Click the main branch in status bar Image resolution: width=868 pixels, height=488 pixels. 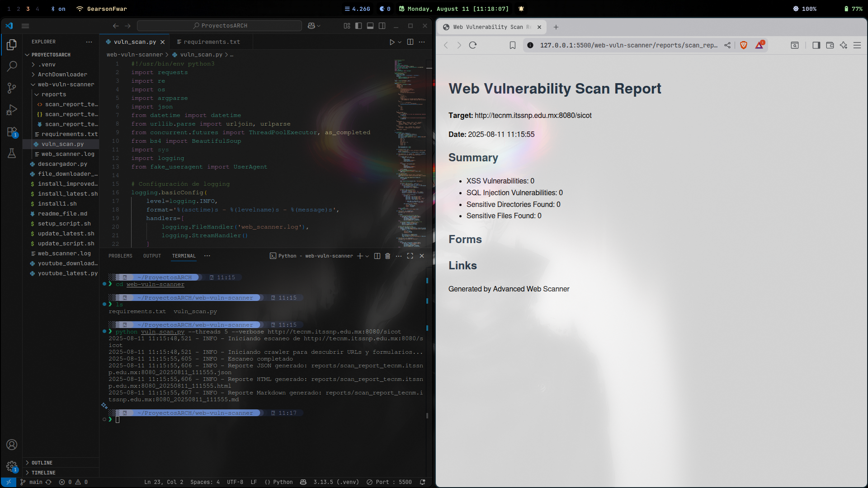(32, 482)
